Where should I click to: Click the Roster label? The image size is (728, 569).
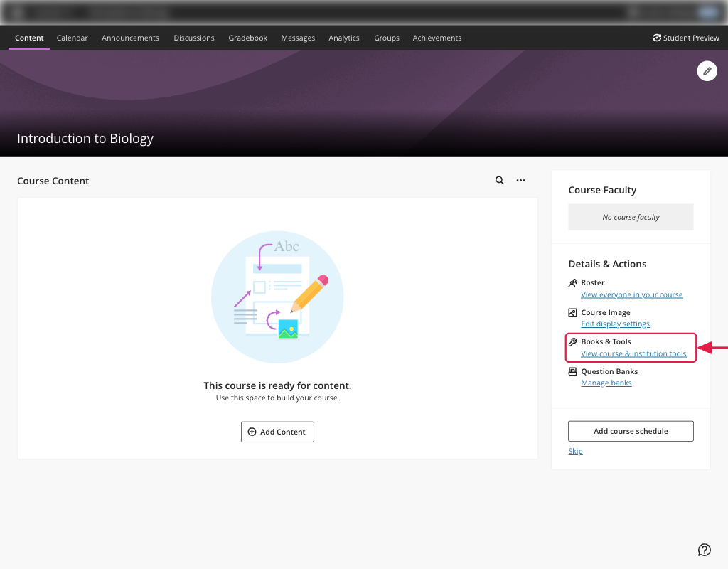592,282
